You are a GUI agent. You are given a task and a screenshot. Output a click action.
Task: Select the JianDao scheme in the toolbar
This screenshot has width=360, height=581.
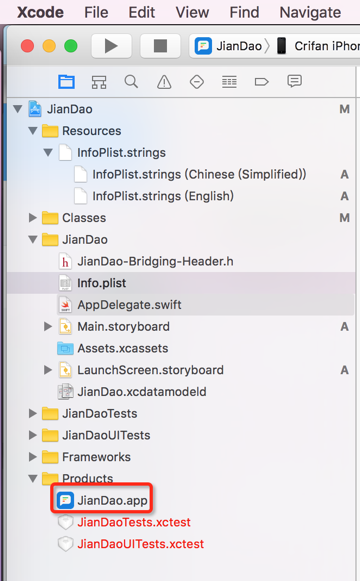coord(229,46)
